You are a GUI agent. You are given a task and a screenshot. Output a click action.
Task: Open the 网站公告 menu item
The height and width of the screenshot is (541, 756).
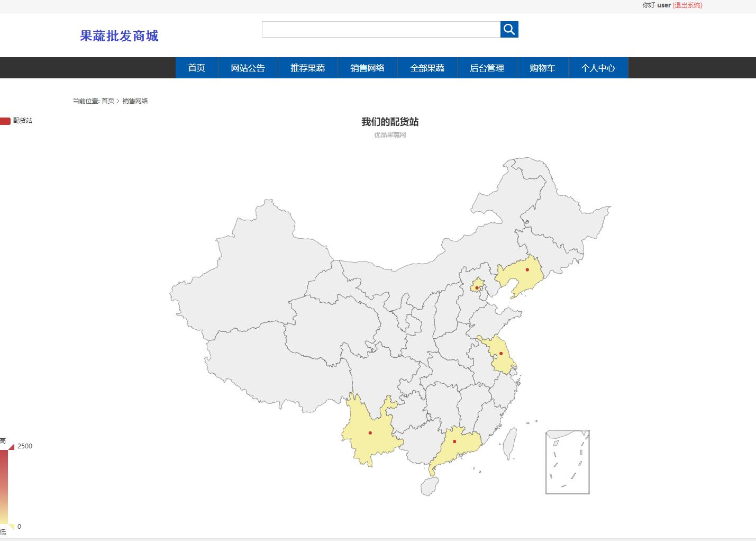click(248, 68)
